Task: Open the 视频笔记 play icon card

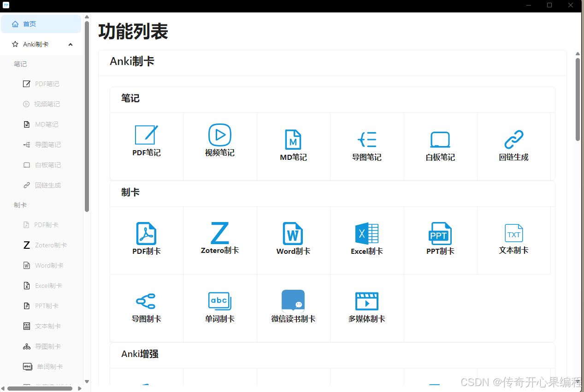Action: 220,135
